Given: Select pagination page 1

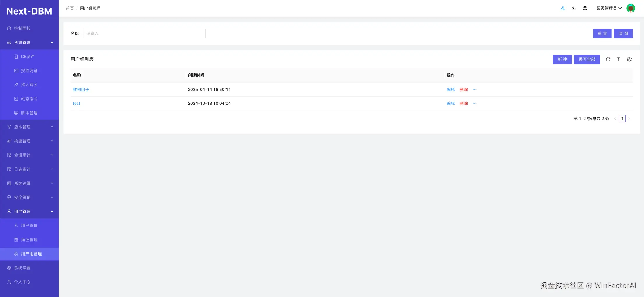Looking at the screenshot, I should [x=622, y=119].
